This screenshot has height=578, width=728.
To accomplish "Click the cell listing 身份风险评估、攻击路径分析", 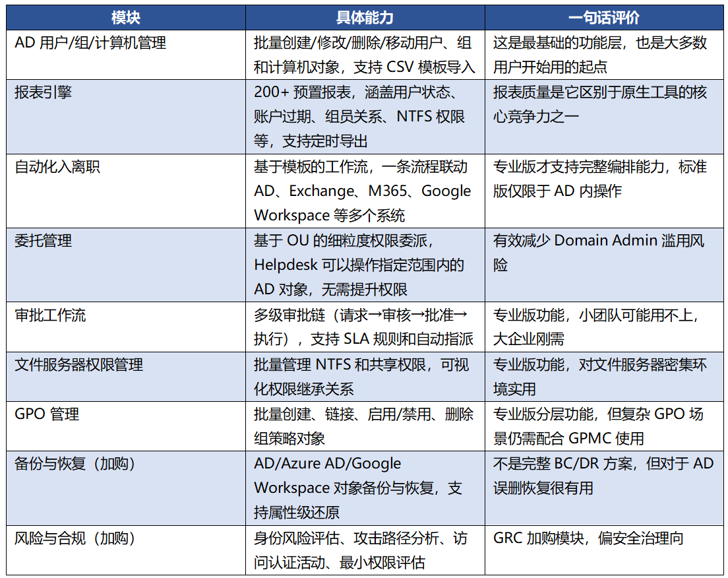I will pyautogui.click(x=365, y=550).
